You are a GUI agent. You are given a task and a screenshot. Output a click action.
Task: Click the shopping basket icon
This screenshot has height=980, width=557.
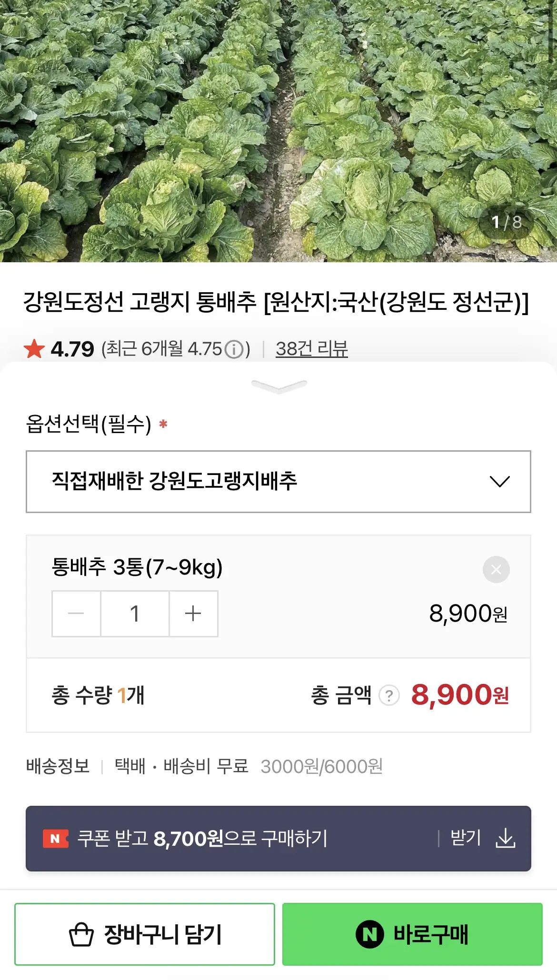tap(81, 934)
